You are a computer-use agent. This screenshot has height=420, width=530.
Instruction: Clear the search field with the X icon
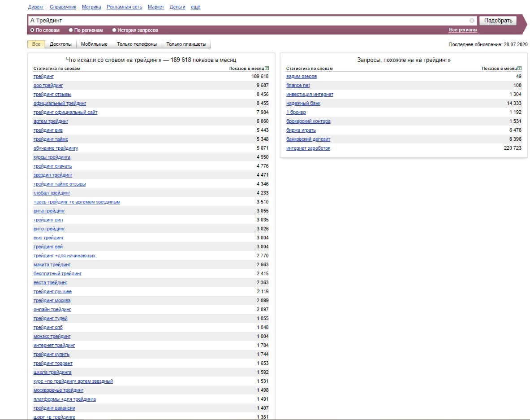[x=472, y=21]
